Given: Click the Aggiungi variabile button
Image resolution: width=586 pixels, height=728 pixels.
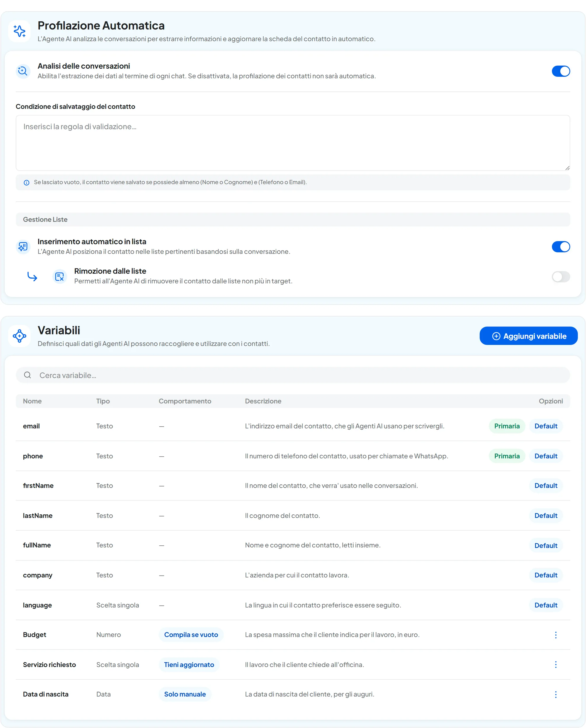Looking at the screenshot, I should pyautogui.click(x=528, y=336).
